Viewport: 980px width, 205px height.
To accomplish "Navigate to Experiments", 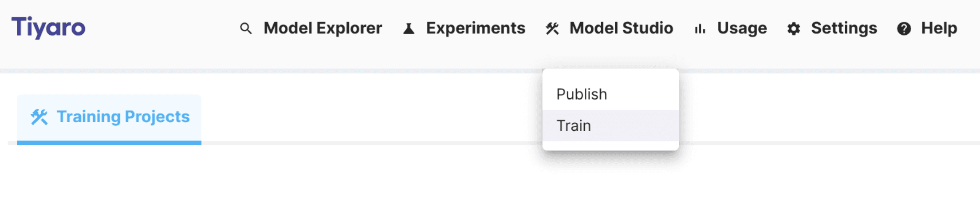I will tap(476, 28).
